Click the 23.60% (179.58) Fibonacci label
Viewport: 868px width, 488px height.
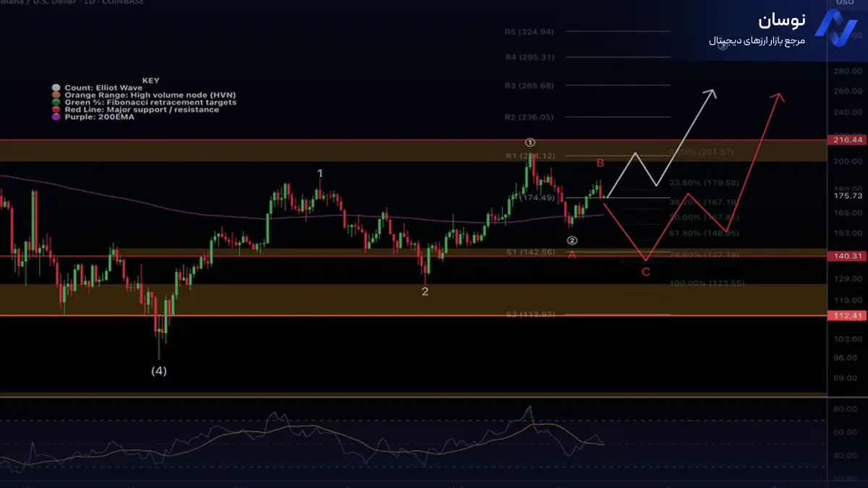coord(704,183)
